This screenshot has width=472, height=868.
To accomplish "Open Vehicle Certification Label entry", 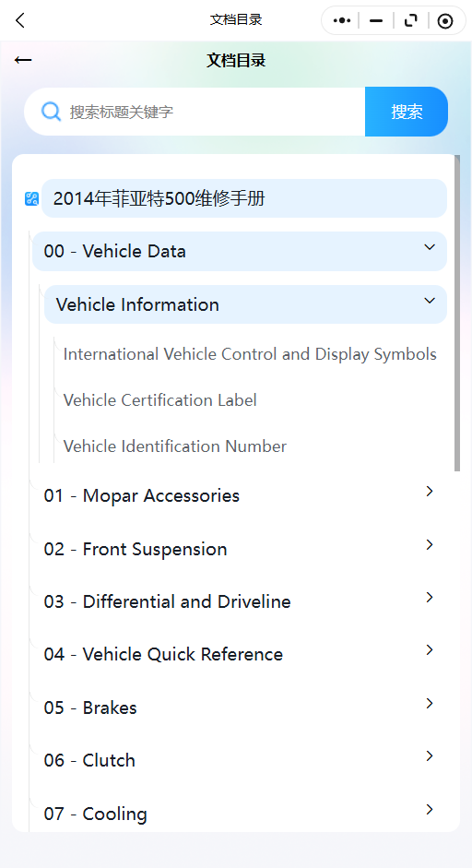I will pos(159,400).
